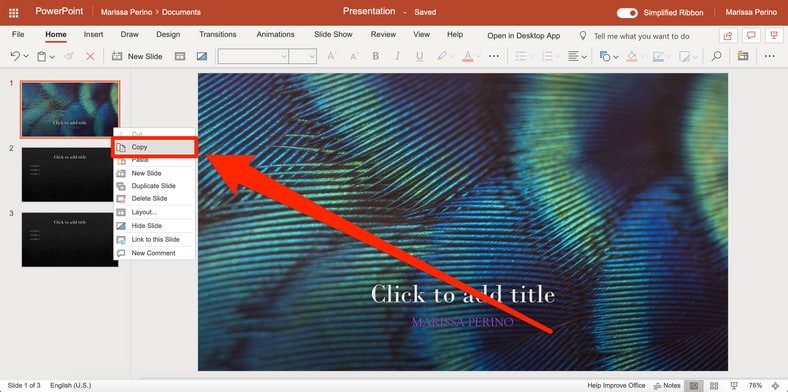Open the Shapes gallery icon

coord(605,56)
